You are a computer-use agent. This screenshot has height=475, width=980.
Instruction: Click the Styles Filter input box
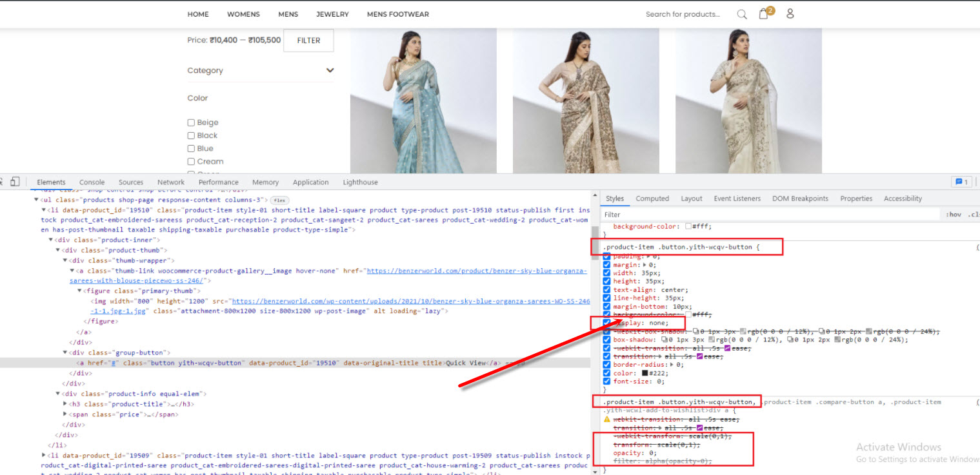[771, 215]
